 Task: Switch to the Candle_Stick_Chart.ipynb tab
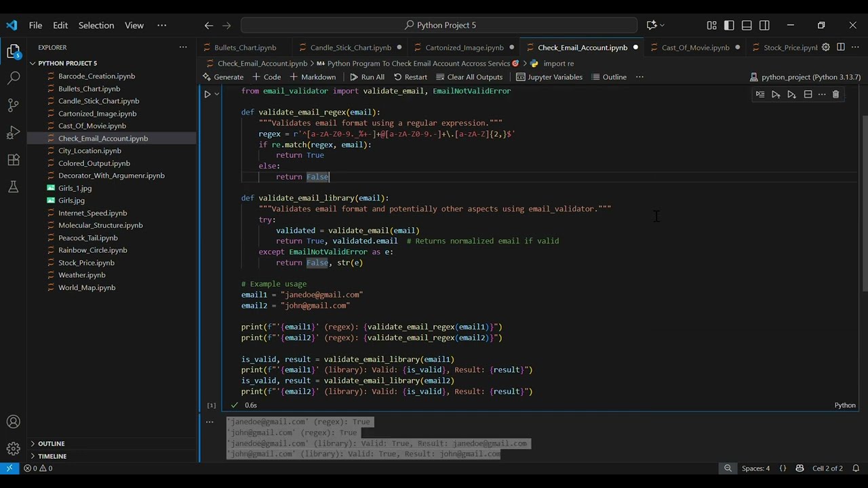point(350,47)
